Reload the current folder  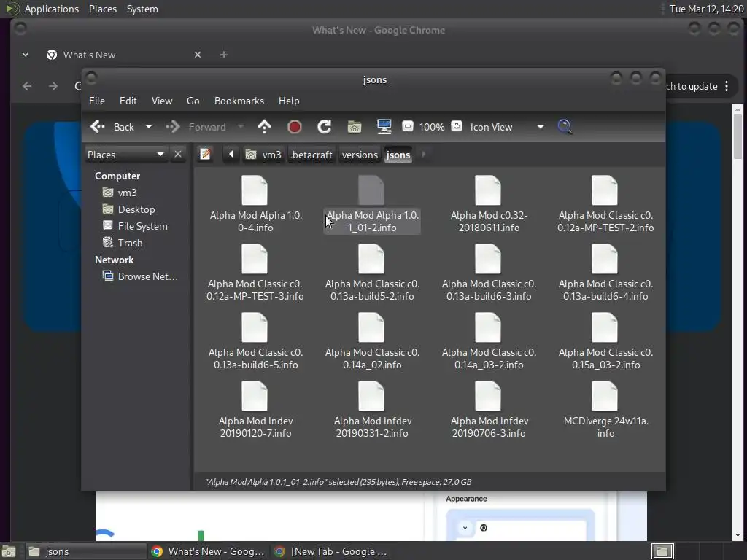tap(325, 127)
